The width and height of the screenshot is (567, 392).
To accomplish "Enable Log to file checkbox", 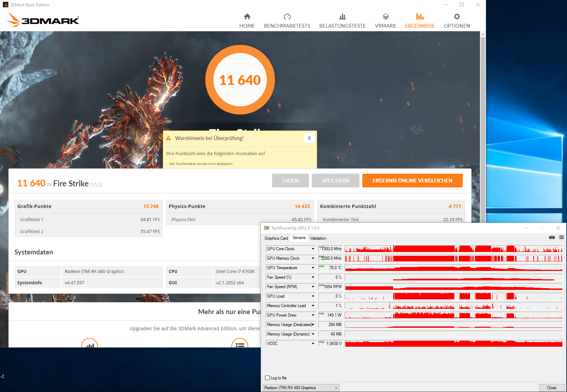I will click(x=268, y=378).
